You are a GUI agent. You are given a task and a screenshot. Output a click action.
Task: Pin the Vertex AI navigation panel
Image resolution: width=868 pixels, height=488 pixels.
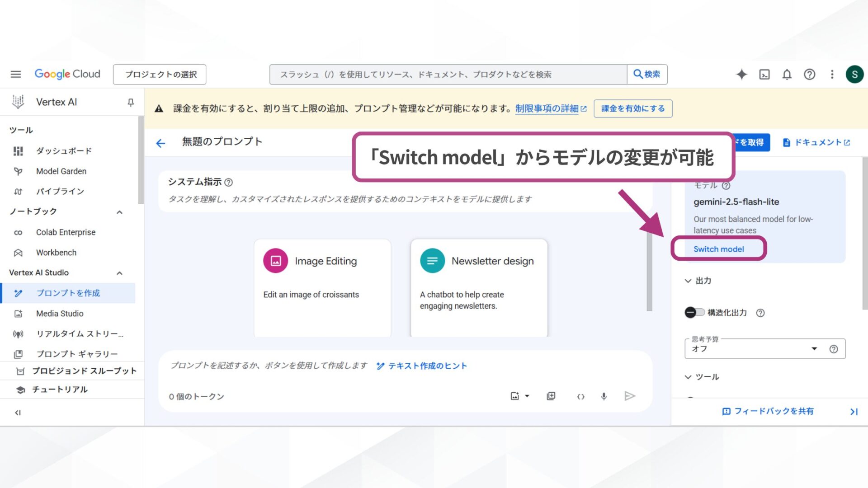(130, 102)
